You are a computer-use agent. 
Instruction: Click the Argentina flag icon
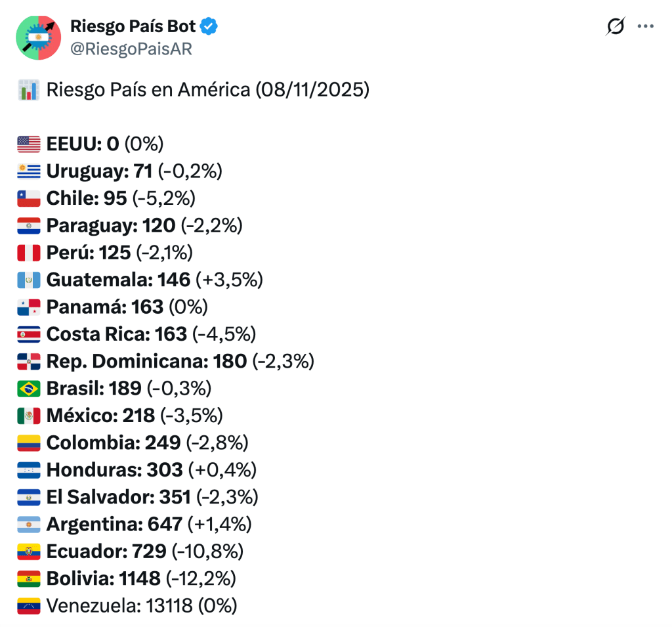point(28,524)
